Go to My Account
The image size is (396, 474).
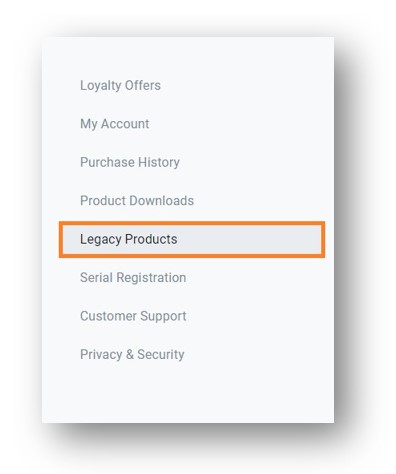click(x=115, y=124)
